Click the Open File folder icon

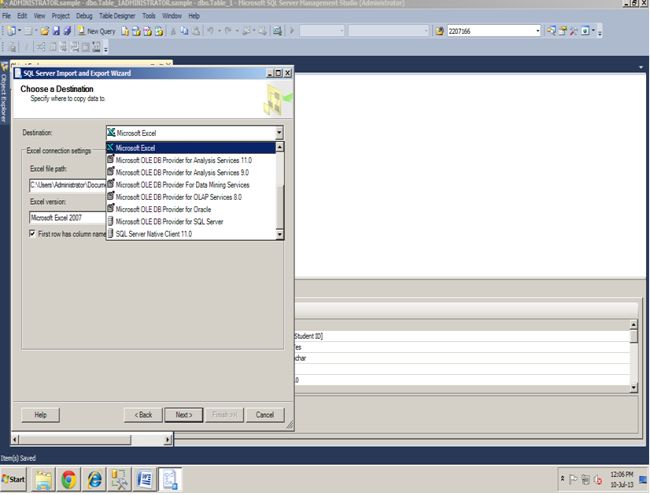pyautogui.click(x=44, y=31)
